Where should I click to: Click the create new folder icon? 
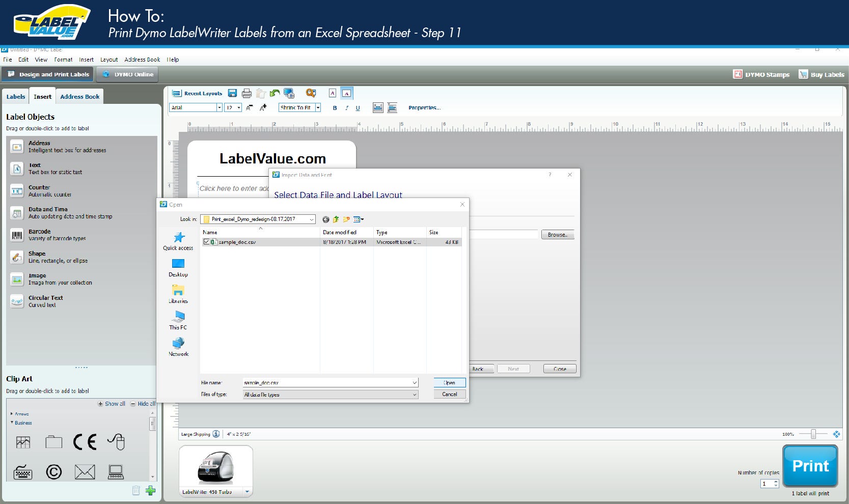[346, 219]
